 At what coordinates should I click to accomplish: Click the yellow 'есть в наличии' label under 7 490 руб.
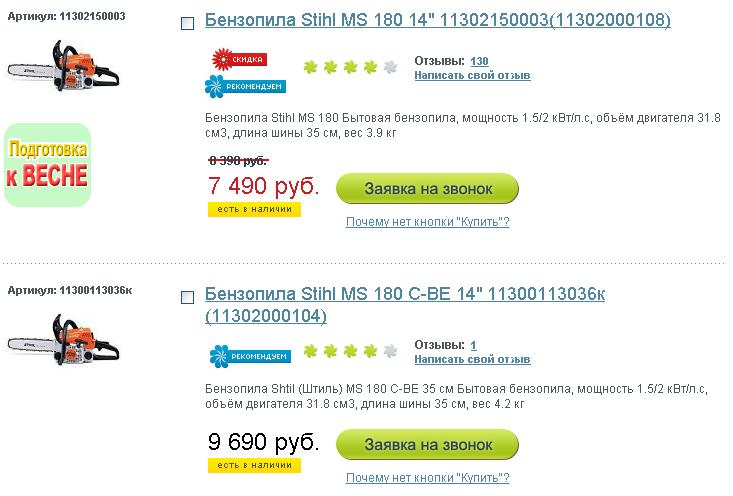pyautogui.click(x=254, y=209)
